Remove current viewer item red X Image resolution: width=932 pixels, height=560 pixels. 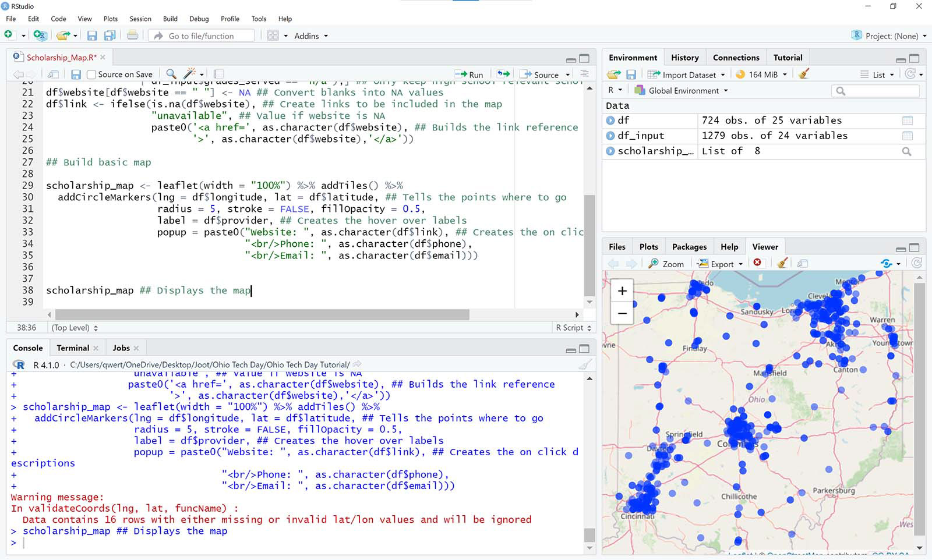[x=757, y=263]
